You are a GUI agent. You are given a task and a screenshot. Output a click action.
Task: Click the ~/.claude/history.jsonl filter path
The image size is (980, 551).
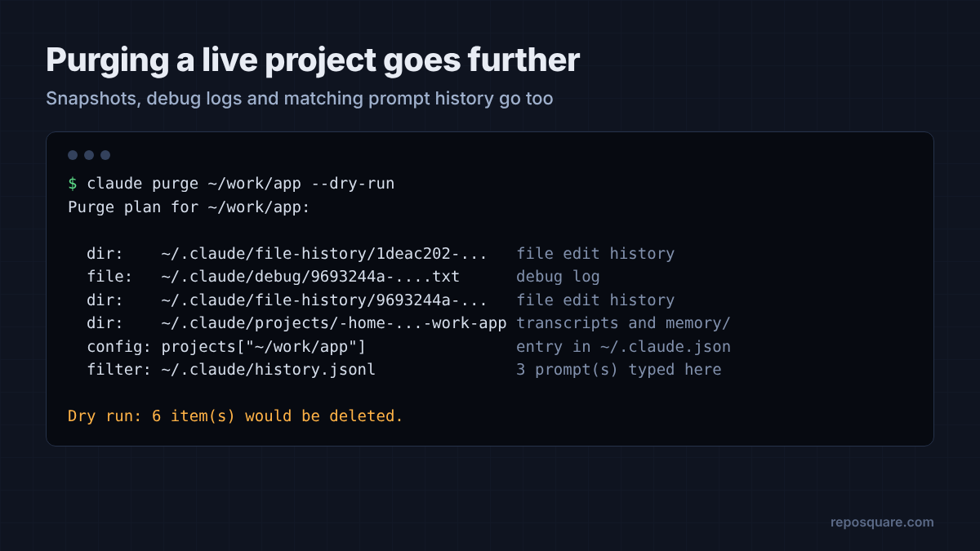point(269,370)
